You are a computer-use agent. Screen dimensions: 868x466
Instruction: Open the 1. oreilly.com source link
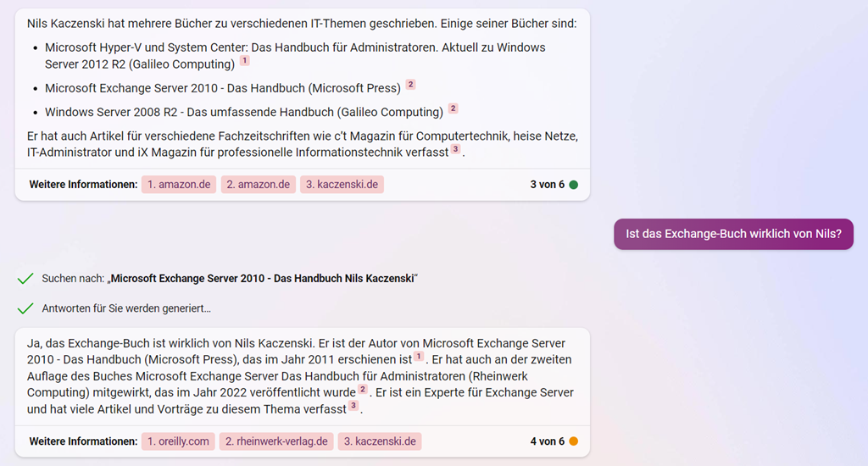(x=178, y=441)
